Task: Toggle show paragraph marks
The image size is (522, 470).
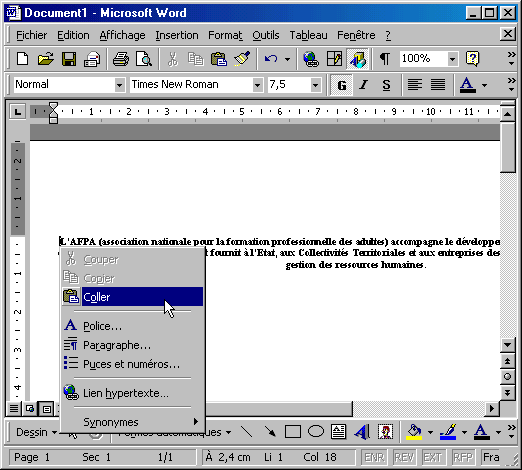Action: [x=385, y=59]
